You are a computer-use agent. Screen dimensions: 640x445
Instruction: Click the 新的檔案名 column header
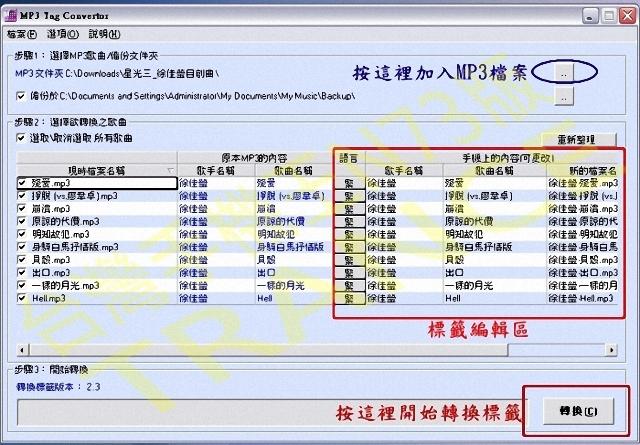click(x=584, y=171)
